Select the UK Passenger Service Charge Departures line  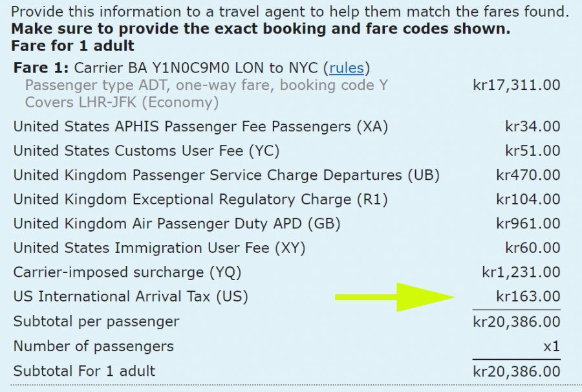pyautogui.click(x=226, y=175)
